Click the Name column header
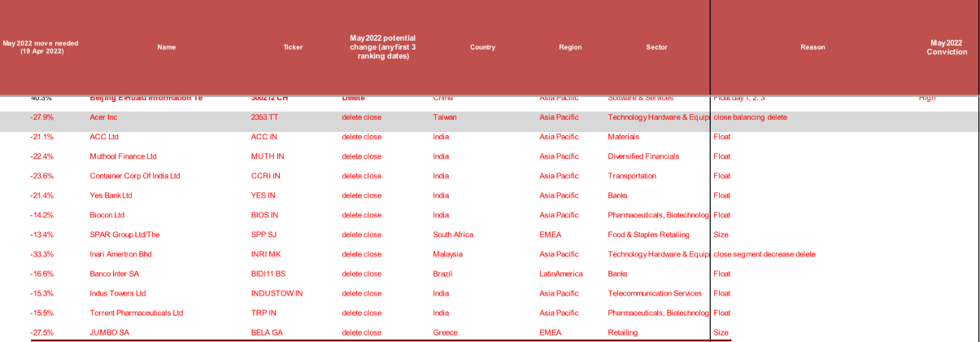Viewport: 980px width, 342px height. [x=166, y=47]
